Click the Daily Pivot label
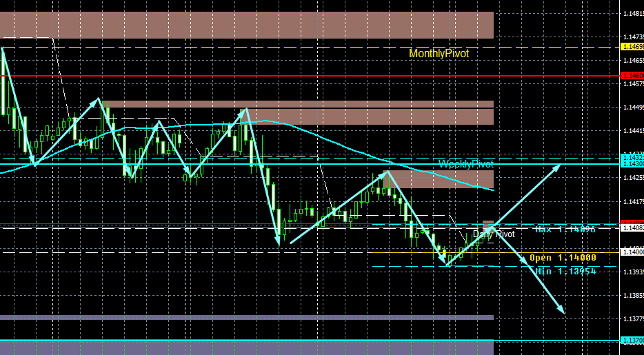Image resolution: width=644 pixels, height=355 pixels. pos(494,234)
